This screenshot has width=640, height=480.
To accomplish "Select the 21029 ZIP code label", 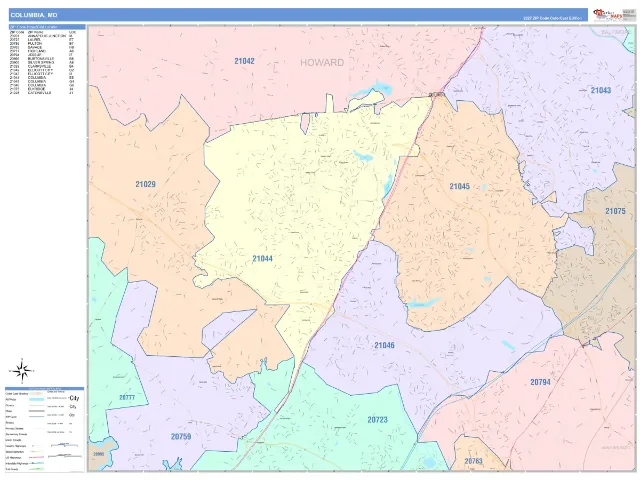I will click(145, 184).
